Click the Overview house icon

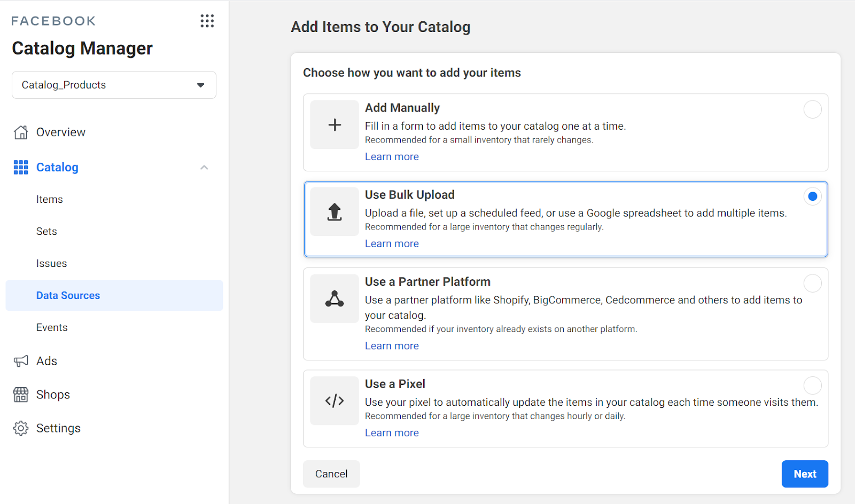[21, 132]
